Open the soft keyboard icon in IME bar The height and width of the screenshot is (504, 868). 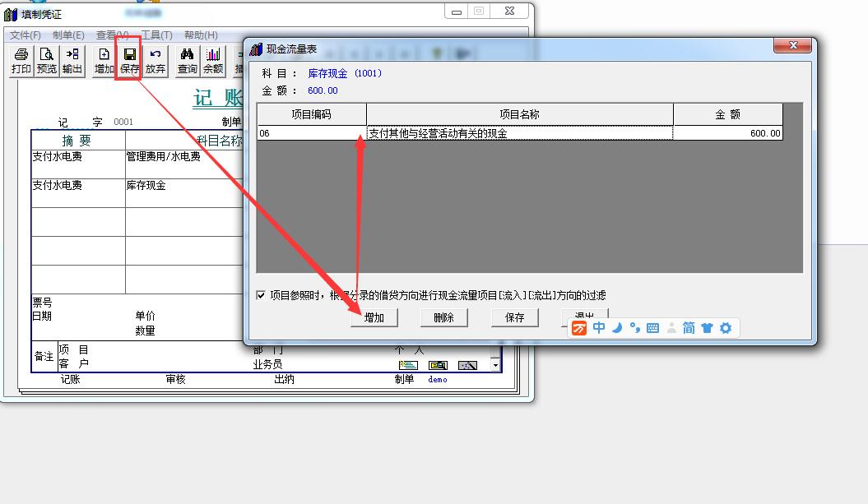pyautogui.click(x=652, y=328)
